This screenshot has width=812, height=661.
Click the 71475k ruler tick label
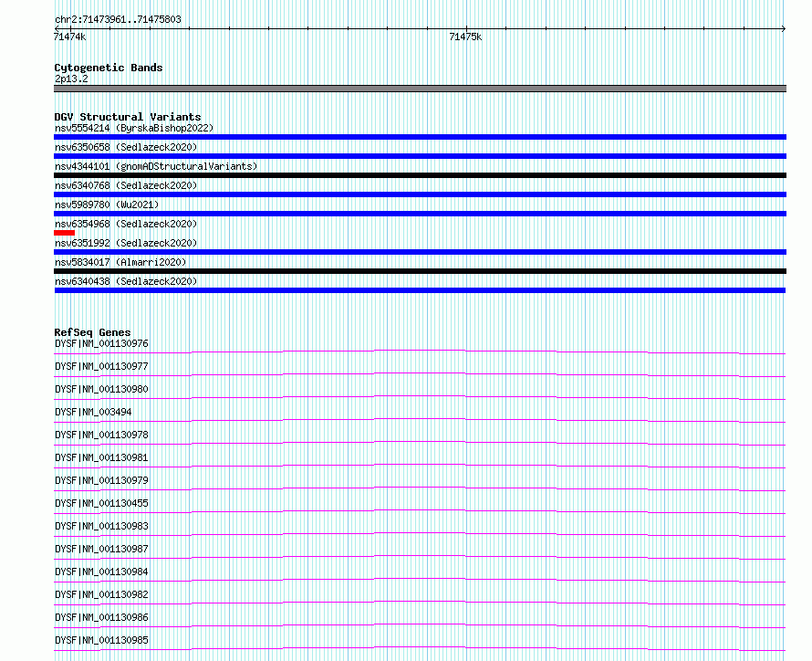click(465, 37)
